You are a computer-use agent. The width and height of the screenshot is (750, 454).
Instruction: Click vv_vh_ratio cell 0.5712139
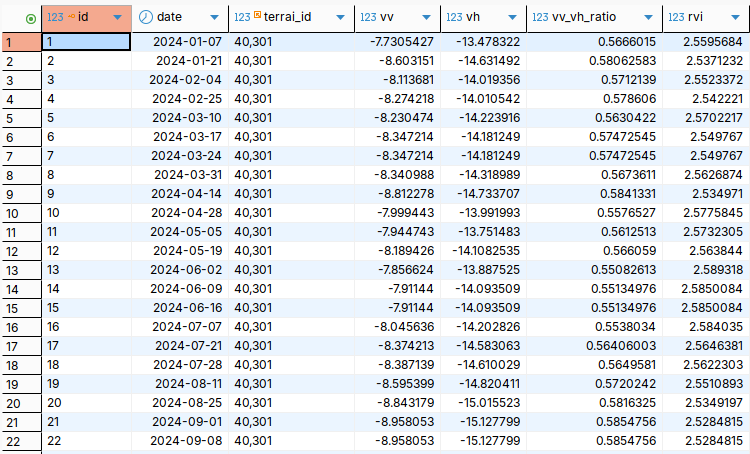click(595, 80)
